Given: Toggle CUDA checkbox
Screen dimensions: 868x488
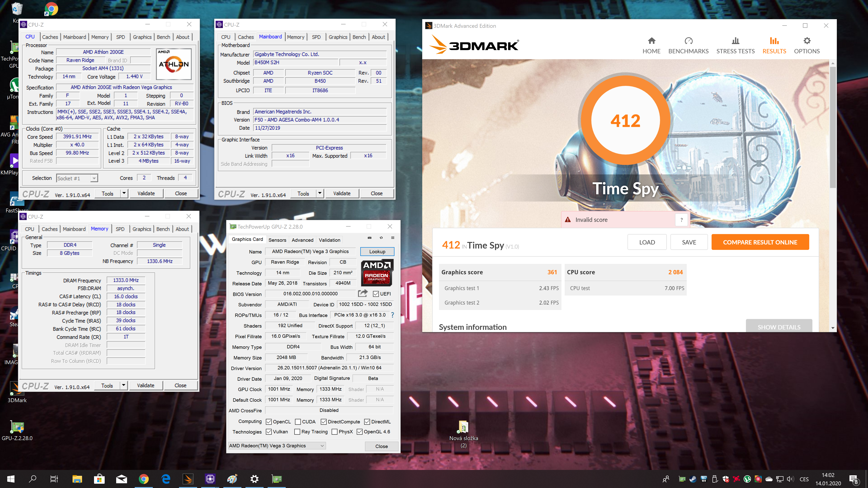Looking at the screenshot, I should click(x=298, y=422).
